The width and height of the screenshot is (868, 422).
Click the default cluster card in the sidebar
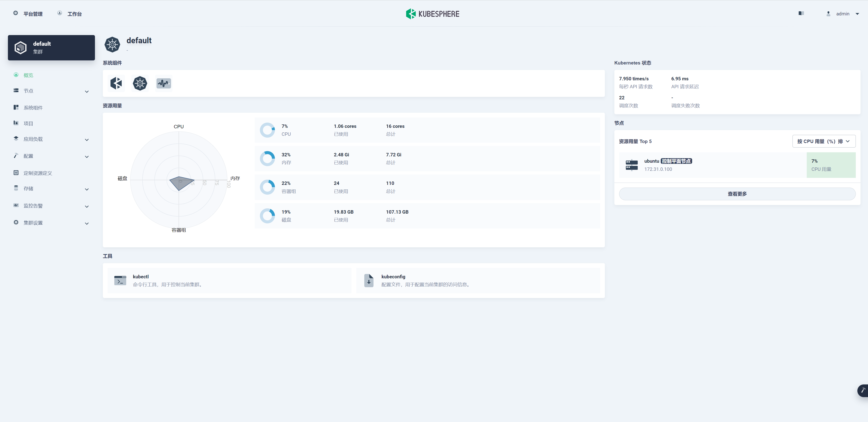tap(51, 48)
